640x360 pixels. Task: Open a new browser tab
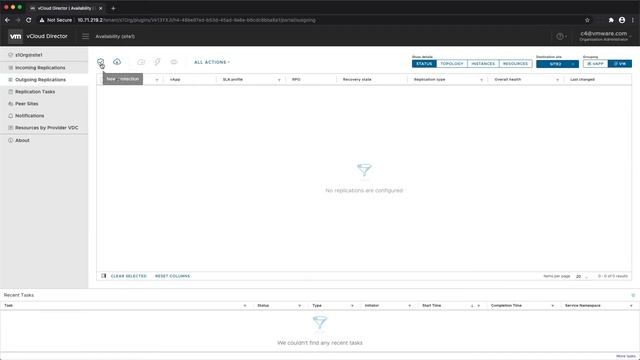(x=113, y=8)
